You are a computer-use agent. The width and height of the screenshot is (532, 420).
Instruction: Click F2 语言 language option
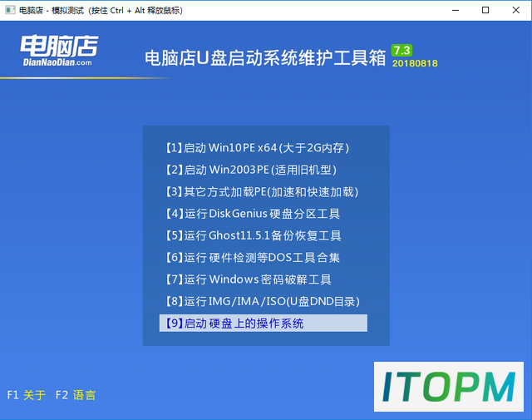point(76,395)
